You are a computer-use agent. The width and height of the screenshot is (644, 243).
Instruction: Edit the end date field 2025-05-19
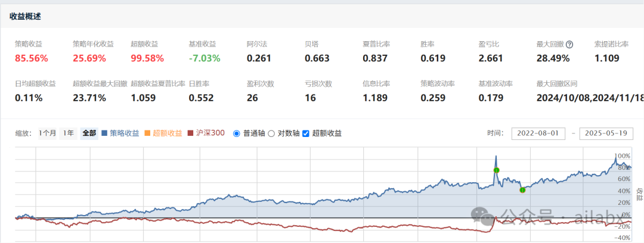coord(606,134)
